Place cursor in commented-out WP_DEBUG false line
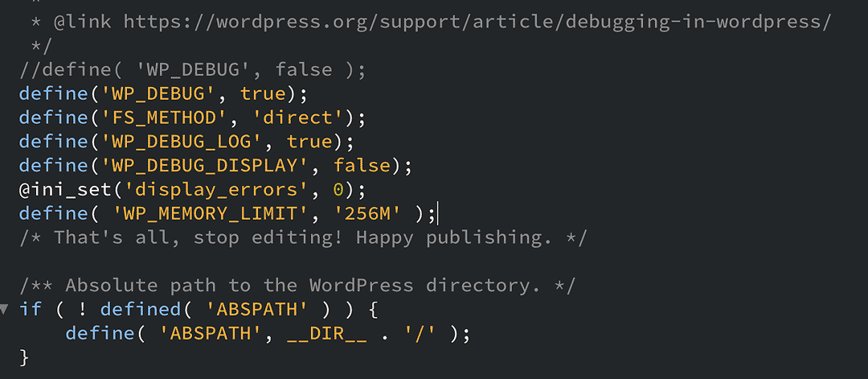868x379 pixels. [x=191, y=69]
